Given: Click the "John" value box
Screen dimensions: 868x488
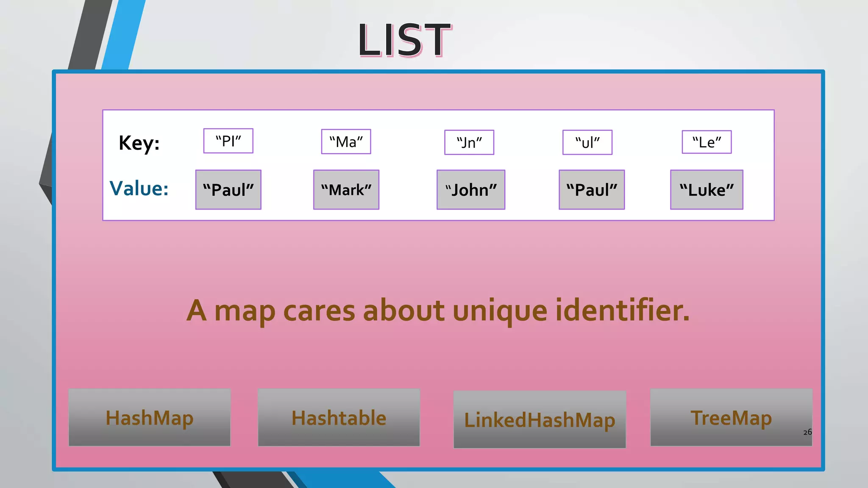Looking at the screenshot, I should pyautogui.click(x=470, y=190).
